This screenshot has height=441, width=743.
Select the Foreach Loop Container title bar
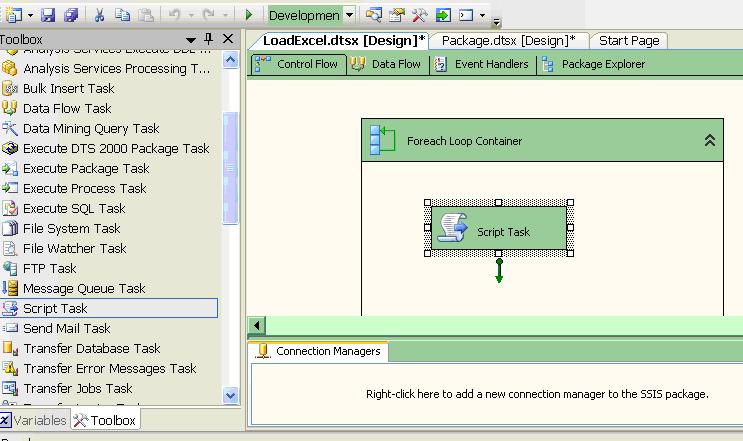point(542,140)
